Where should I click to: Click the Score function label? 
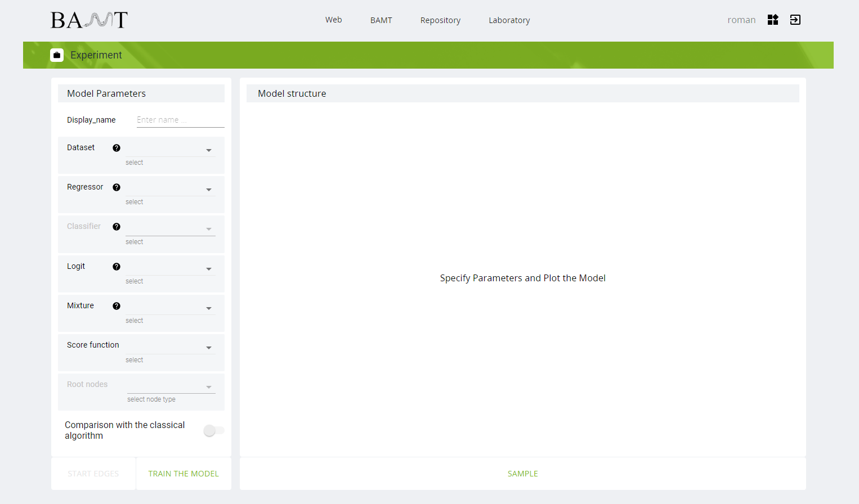(x=93, y=345)
